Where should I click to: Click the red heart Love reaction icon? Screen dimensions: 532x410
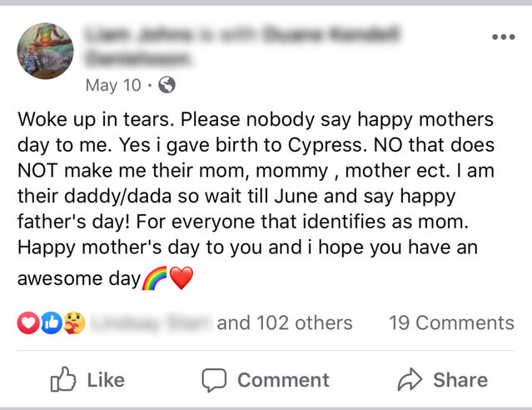(x=27, y=323)
